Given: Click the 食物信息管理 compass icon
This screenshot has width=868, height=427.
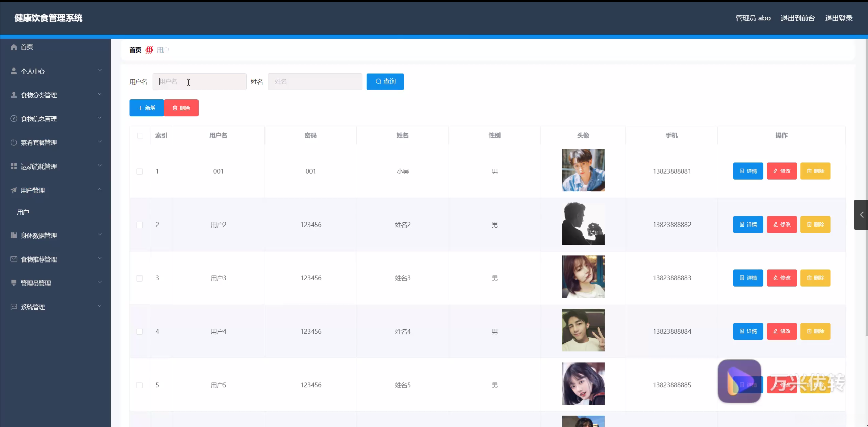Looking at the screenshot, I should [14, 118].
